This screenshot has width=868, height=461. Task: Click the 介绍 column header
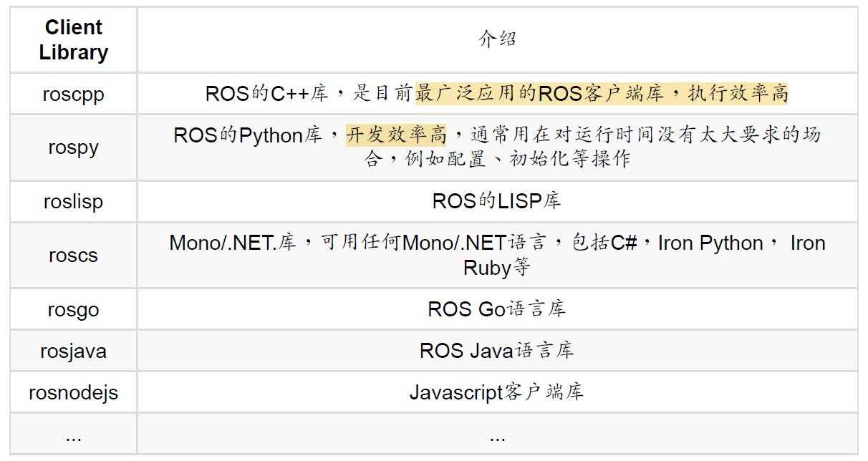pos(497,39)
